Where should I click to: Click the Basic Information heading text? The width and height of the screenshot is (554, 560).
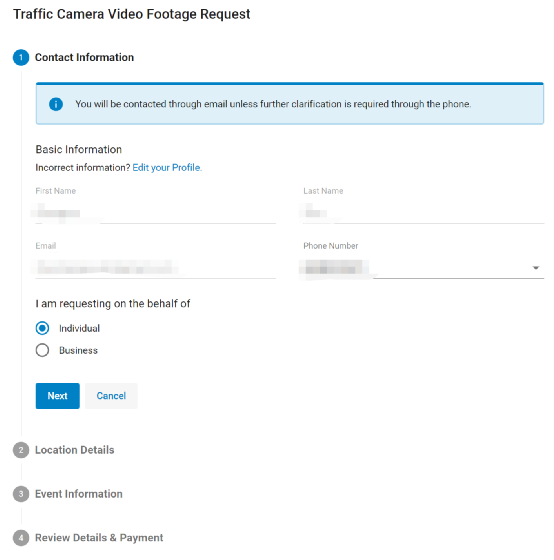tap(79, 149)
